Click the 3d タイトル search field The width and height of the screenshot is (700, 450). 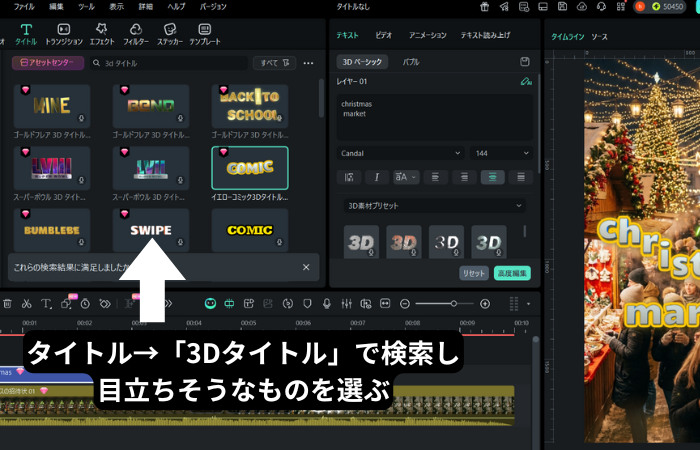click(x=169, y=63)
